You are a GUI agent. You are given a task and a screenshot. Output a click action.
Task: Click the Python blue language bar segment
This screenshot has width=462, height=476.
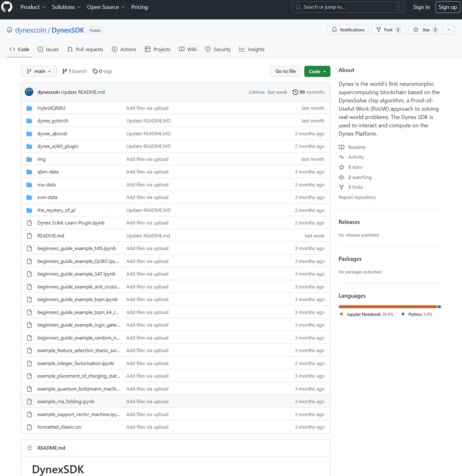tap(439, 307)
